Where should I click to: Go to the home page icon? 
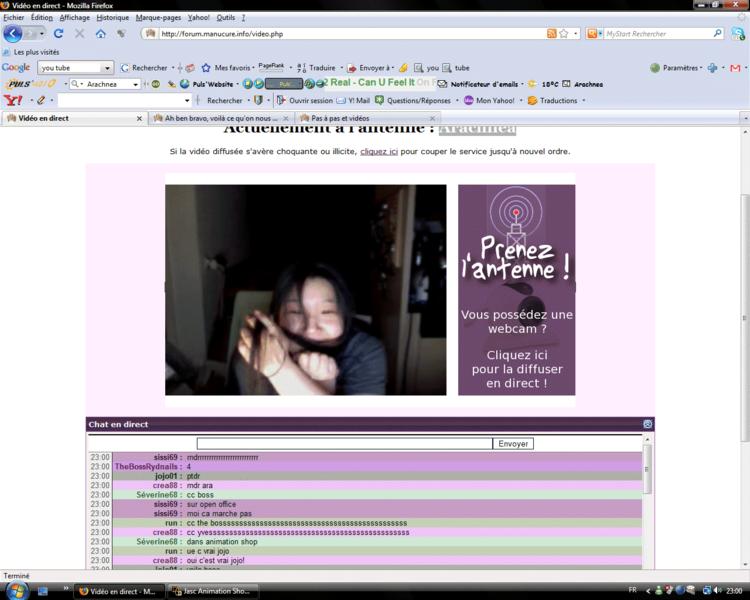coord(100,33)
